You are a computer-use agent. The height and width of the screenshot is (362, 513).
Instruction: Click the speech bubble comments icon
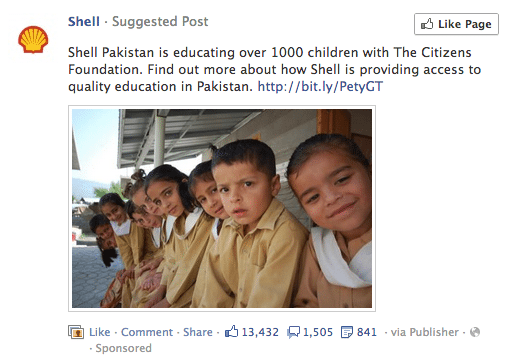click(294, 332)
